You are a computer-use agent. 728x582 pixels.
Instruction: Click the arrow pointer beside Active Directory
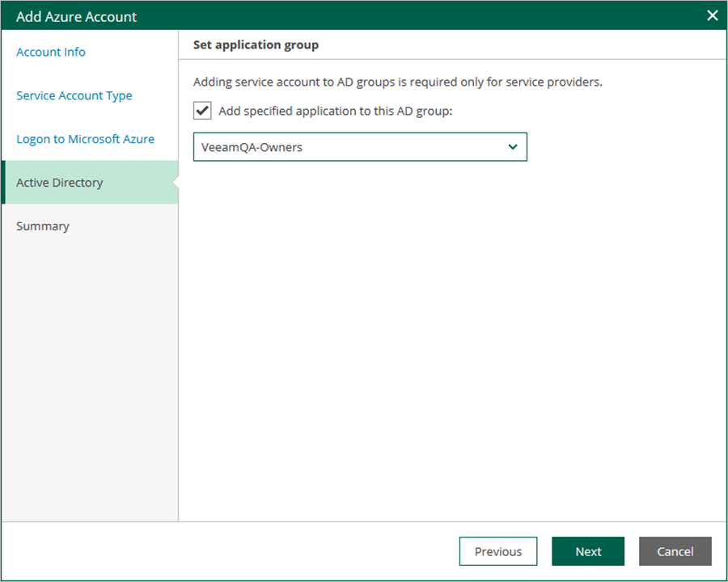click(175, 183)
